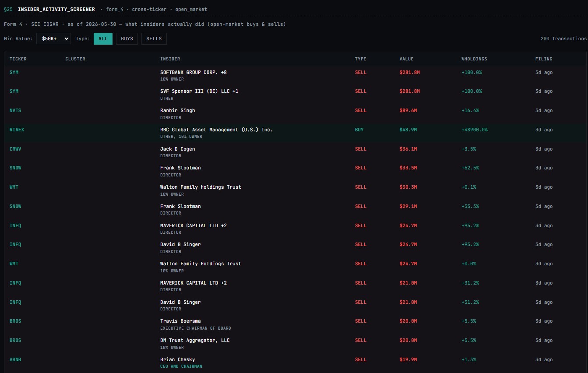Click filing date in CRWV row
The width and height of the screenshot is (588, 373).
(x=544, y=149)
